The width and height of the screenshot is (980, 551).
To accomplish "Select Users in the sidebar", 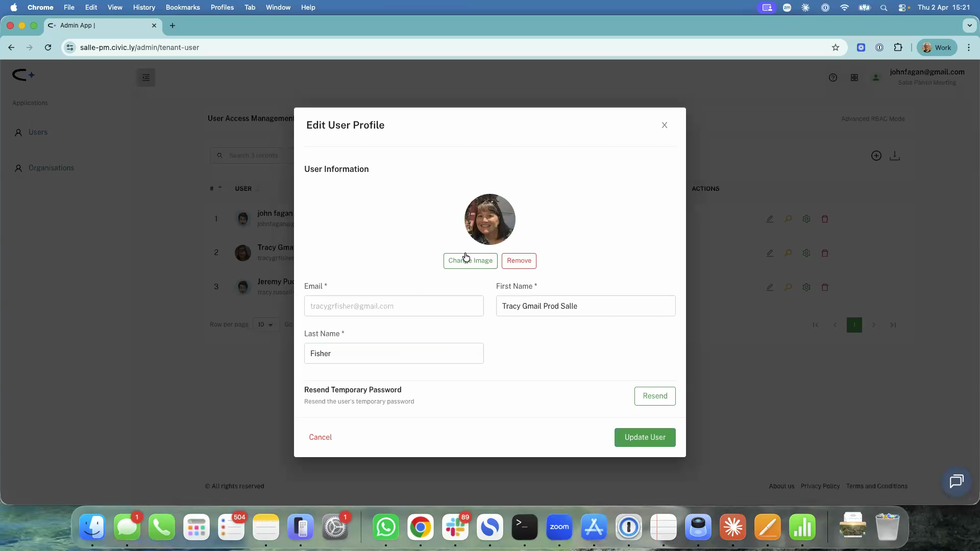I will pos(37,132).
